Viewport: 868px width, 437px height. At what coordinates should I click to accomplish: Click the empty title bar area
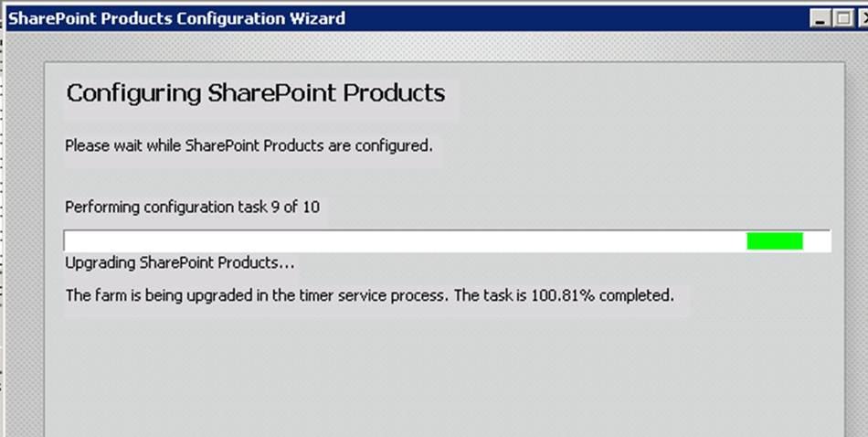click(x=576, y=17)
